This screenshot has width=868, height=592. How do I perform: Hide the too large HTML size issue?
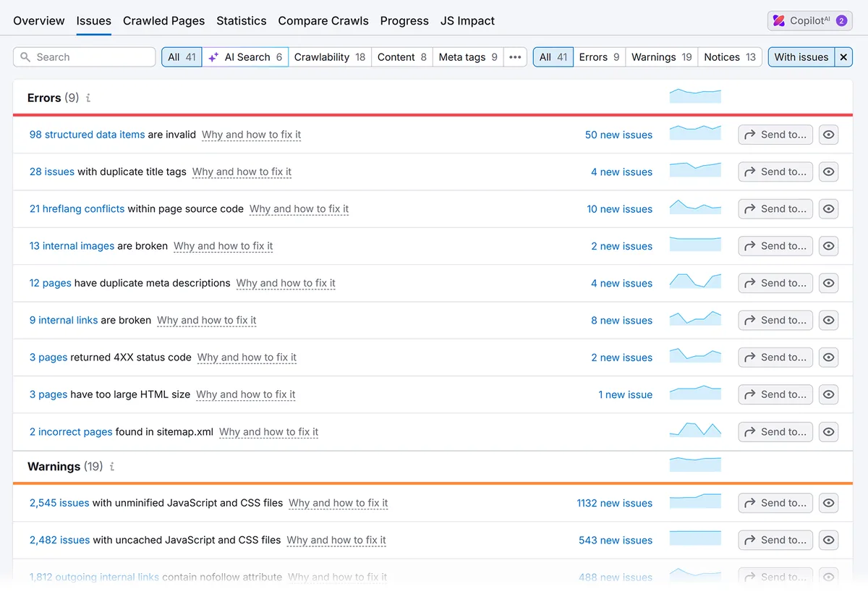tap(828, 394)
